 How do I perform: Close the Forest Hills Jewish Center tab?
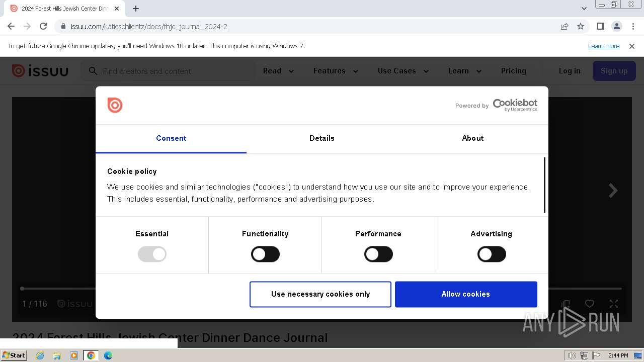tap(117, 9)
